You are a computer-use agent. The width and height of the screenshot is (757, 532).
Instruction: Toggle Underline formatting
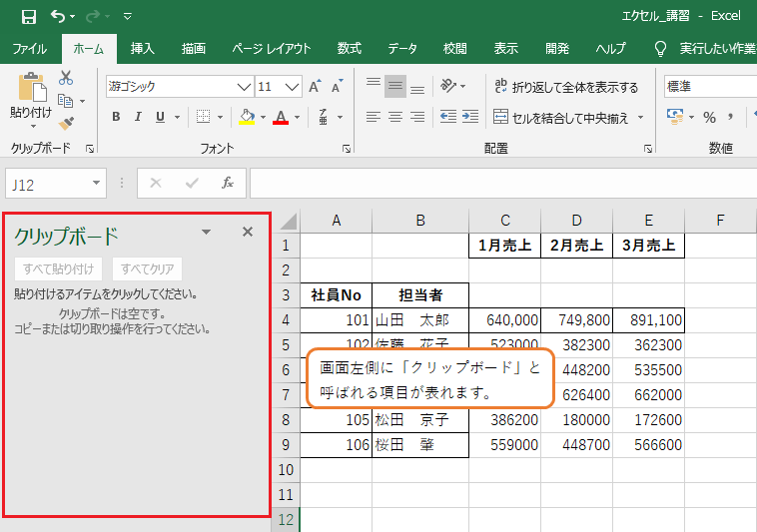[x=160, y=117]
